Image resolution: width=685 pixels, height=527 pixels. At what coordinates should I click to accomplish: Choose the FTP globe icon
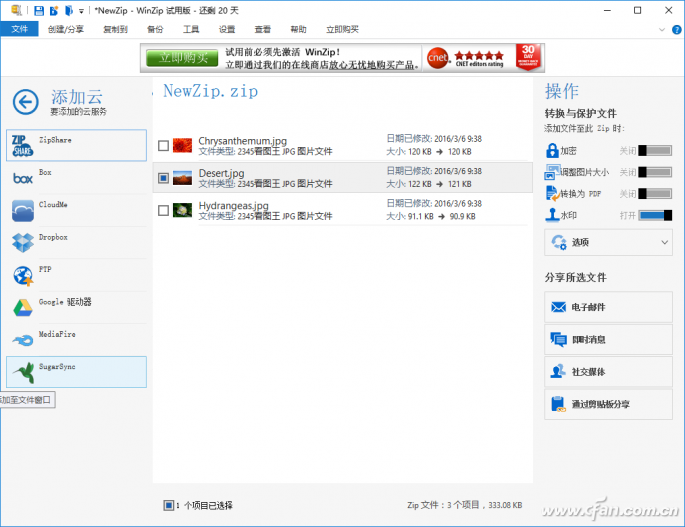click(23, 275)
